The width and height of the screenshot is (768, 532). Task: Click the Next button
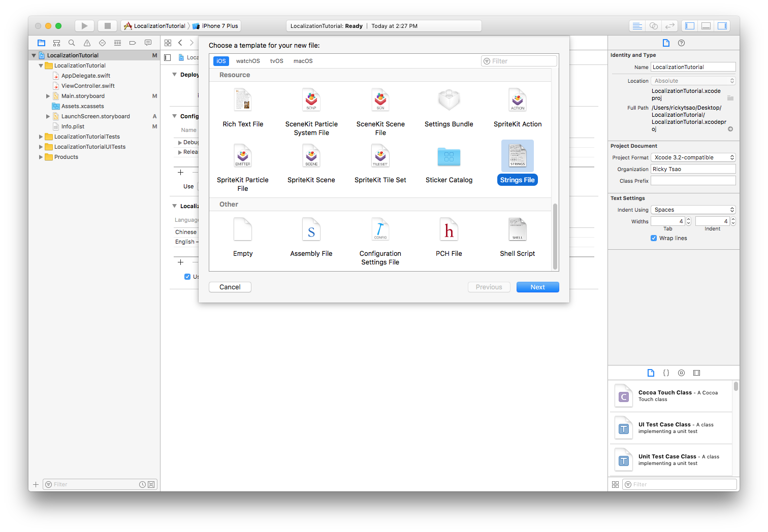tap(538, 287)
